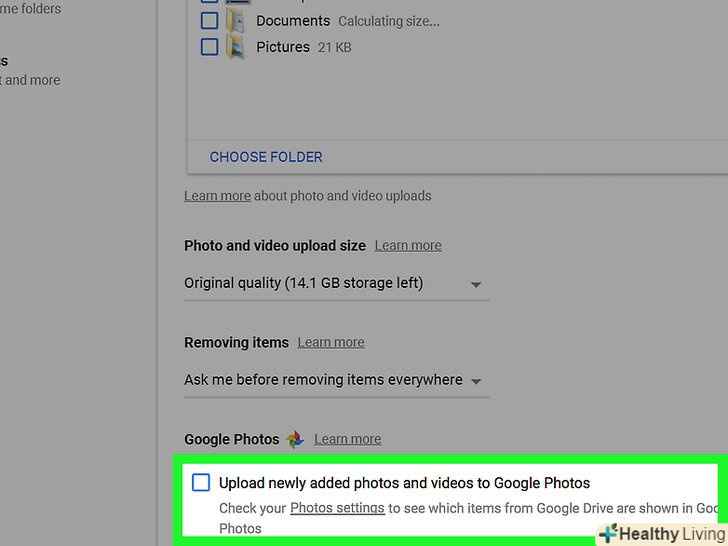Open the Original quality upload size dropdown

pyautogui.click(x=336, y=284)
